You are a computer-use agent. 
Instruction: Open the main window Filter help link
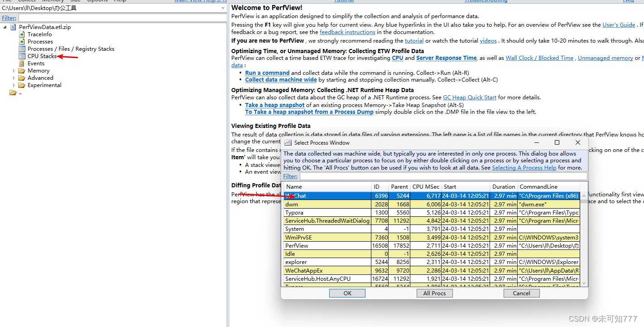9,18
